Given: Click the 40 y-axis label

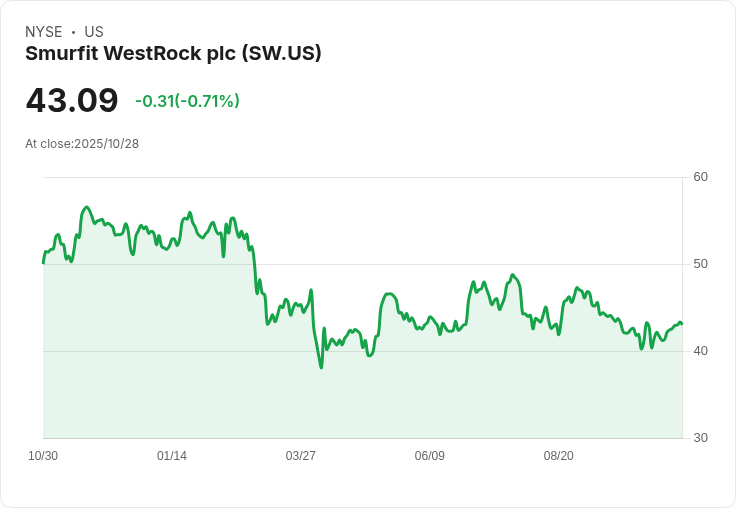Looking at the screenshot, I should click(x=701, y=351).
